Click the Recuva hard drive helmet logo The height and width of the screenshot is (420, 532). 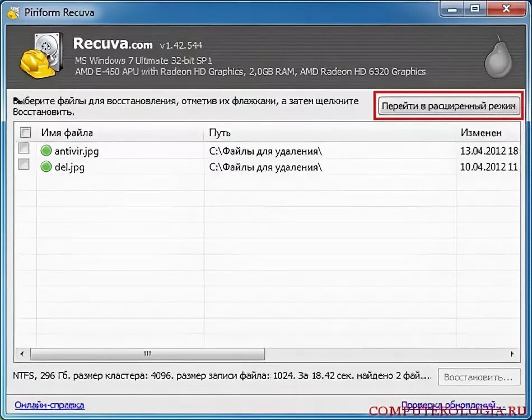click(41, 55)
